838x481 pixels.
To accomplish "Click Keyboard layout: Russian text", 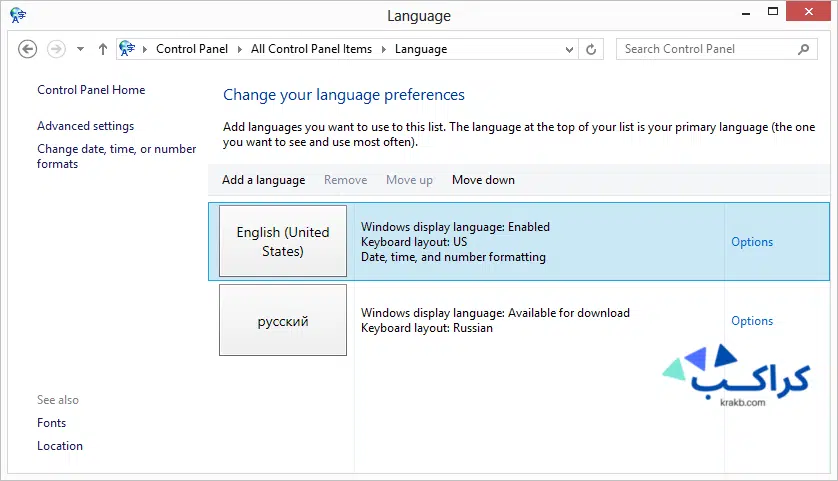I will pyautogui.click(x=426, y=328).
